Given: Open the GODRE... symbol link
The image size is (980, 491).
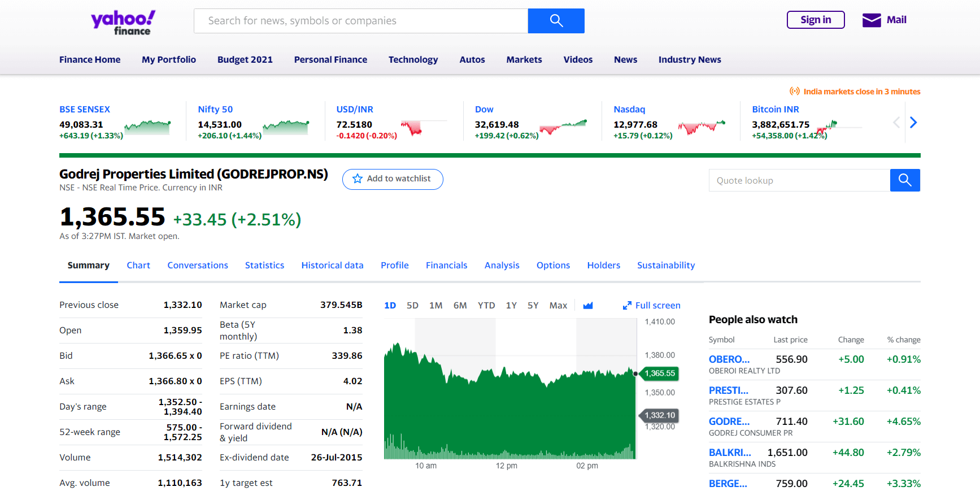Looking at the screenshot, I should point(729,422).
